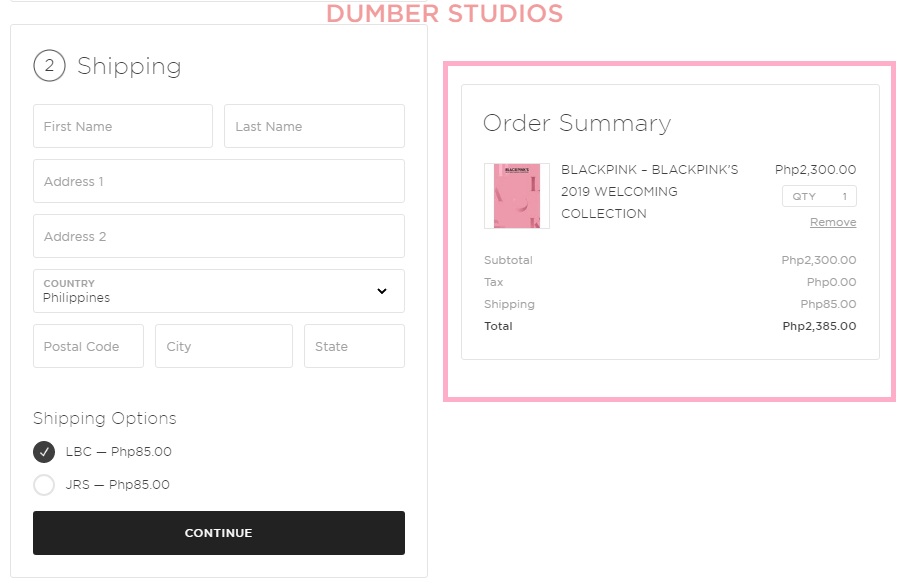The image size is (906, 587).
Task: Click the DUMBER STUDIOS store title
Action: pyautogui.click(x=443, y=14)
